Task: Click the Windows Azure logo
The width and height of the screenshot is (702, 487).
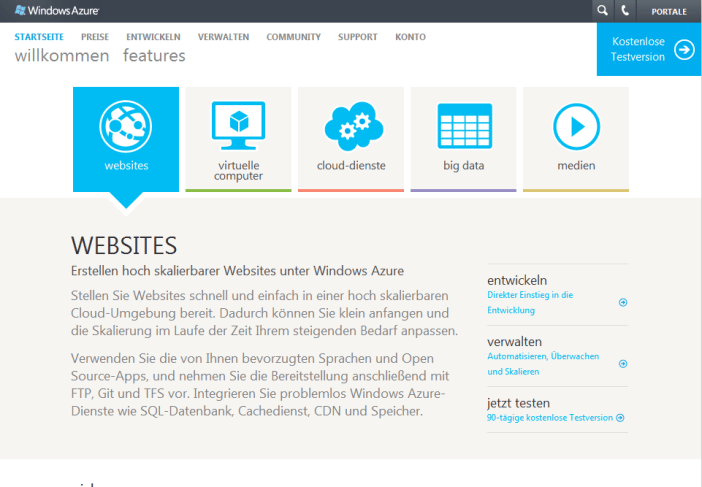Action: [56, 10]
